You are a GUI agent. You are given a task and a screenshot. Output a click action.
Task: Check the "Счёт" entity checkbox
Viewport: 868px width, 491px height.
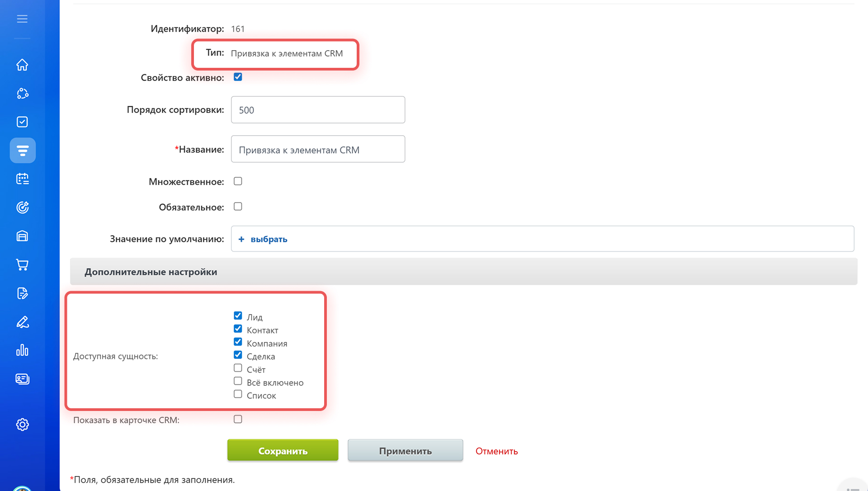point(238,368)
